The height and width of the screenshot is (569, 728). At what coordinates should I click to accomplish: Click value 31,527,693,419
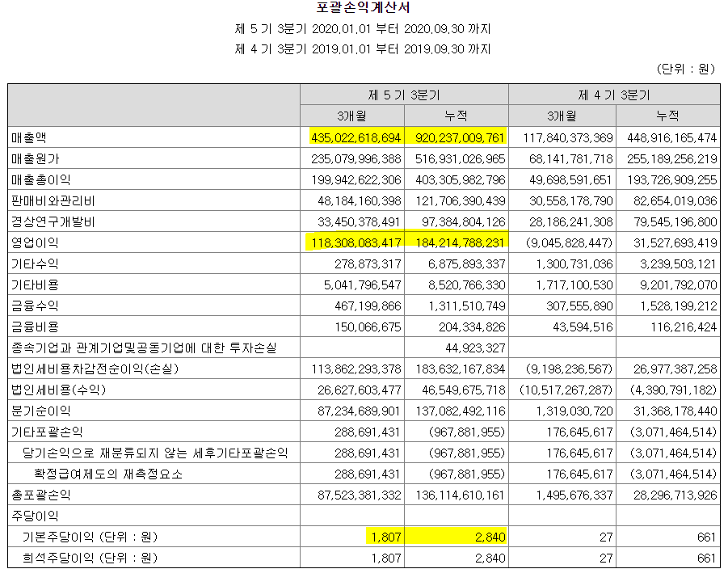(675, 242)
